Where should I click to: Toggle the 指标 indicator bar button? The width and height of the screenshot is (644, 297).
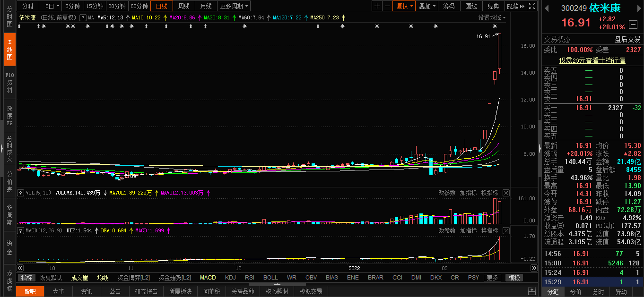tap(27, 278)
